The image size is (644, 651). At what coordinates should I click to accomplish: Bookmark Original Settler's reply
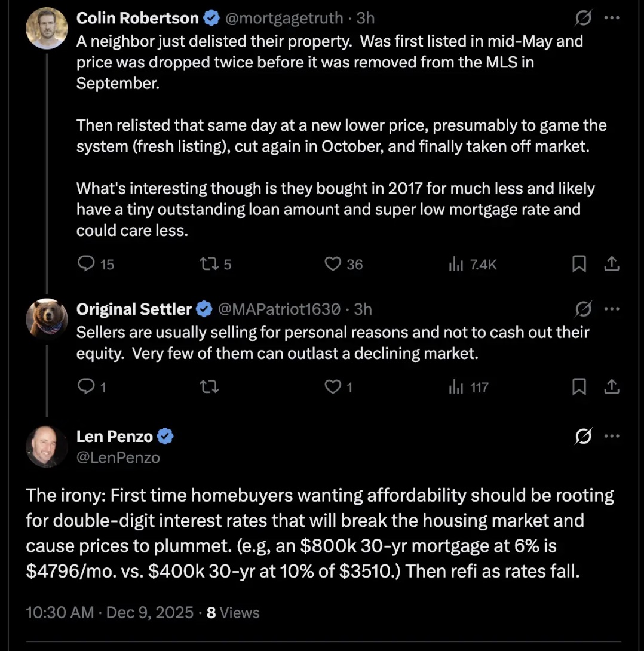pos(579,388)
